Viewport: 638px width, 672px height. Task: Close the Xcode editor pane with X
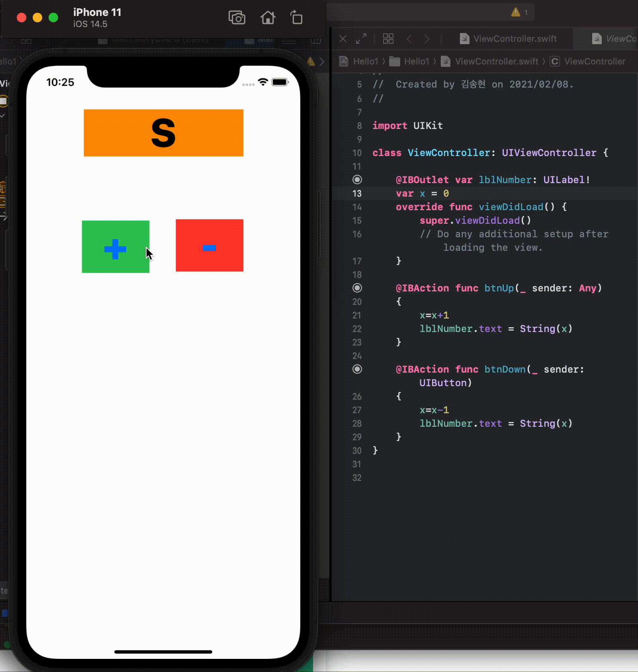[343, 39]
